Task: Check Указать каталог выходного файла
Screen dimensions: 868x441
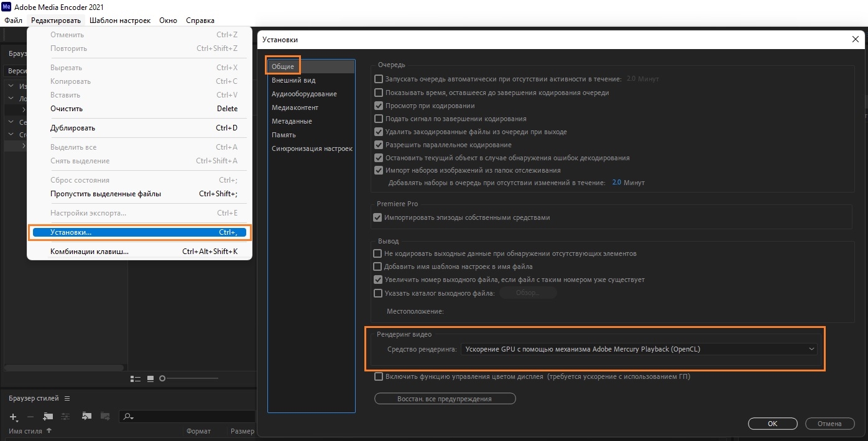Action: pyautogui.click(x=377, y=293)
